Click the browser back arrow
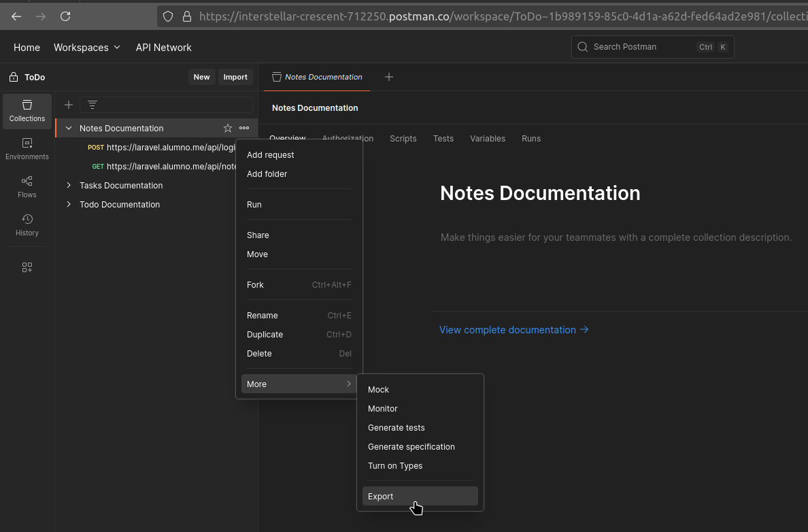808x532 pixels. (x=16, y=16)
